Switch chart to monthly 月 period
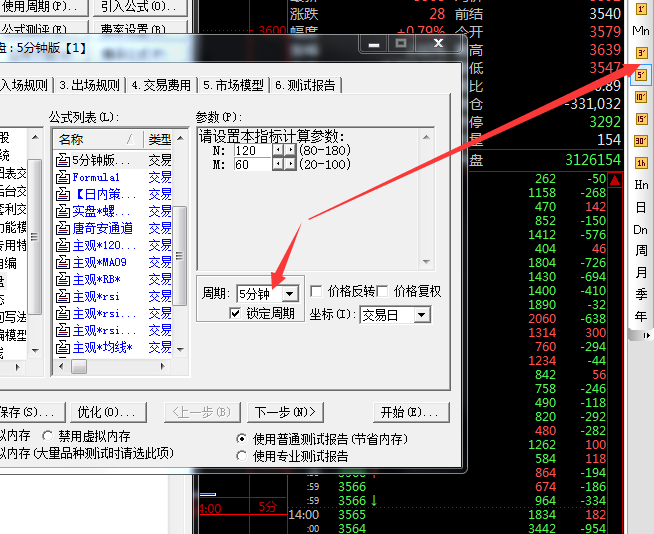654x534 pixels. [641, 272]
